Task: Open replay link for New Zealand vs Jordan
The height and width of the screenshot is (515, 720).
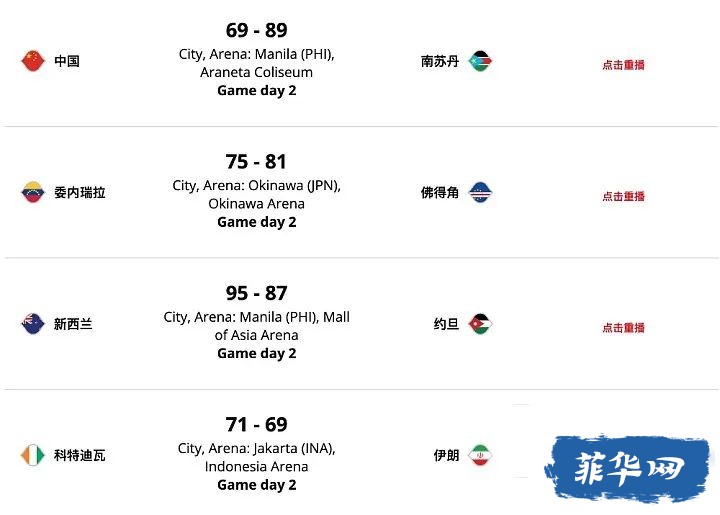Action: coord(623,328)
